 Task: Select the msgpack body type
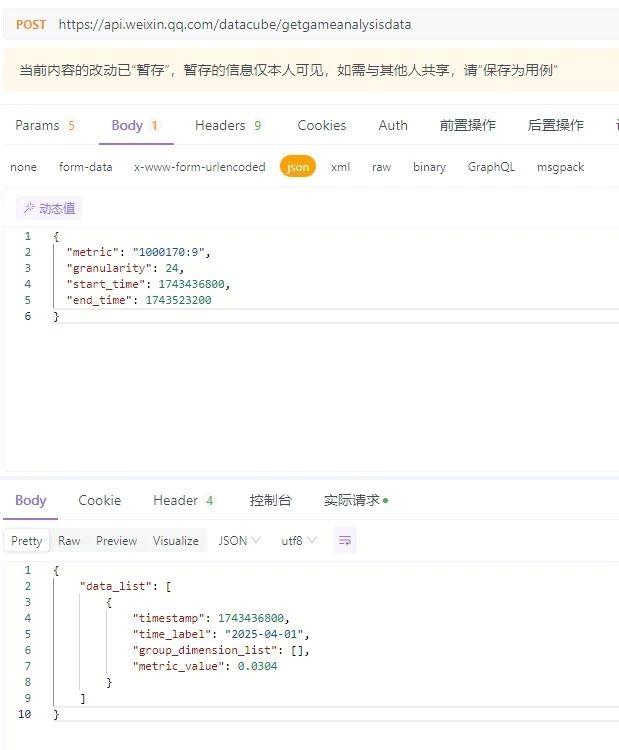(x=560, y=167)
